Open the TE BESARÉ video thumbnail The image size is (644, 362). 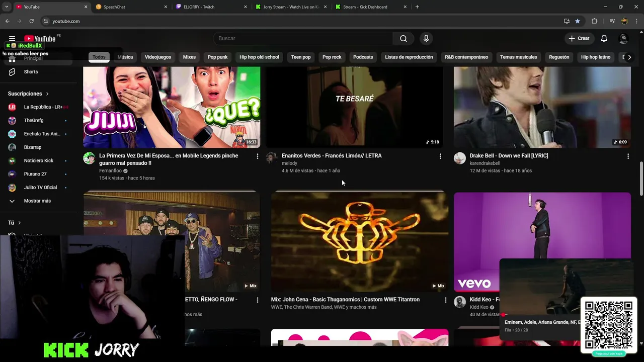355,107
